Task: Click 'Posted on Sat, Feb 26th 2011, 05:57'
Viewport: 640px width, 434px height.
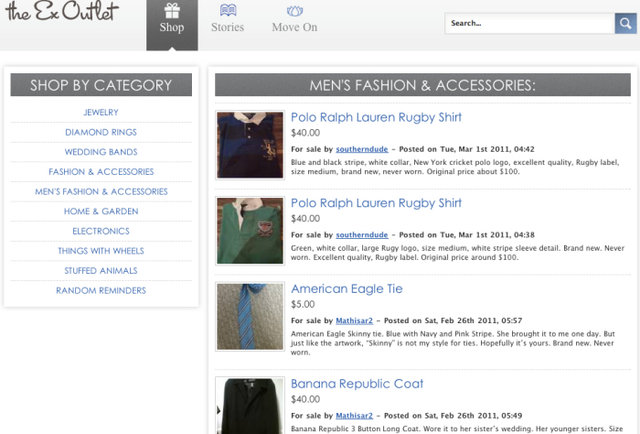Action: [x=453, y=321]
